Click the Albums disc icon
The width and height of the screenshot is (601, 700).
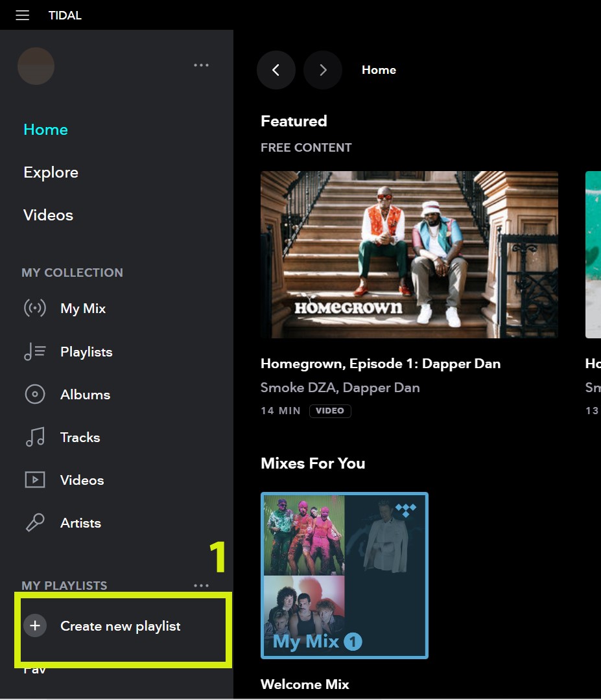35,394
